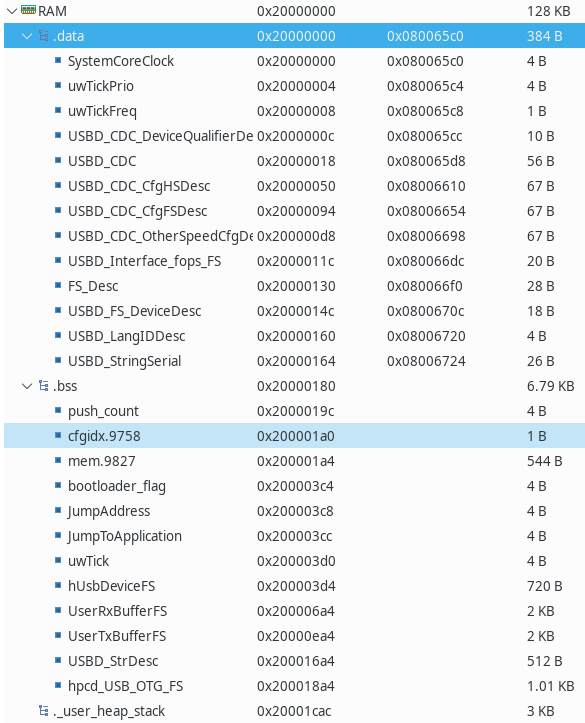The width and height of the screenshot is (585, 723).
Task: Click the push_count symbol bullet icon
Action: pos(58,410)
